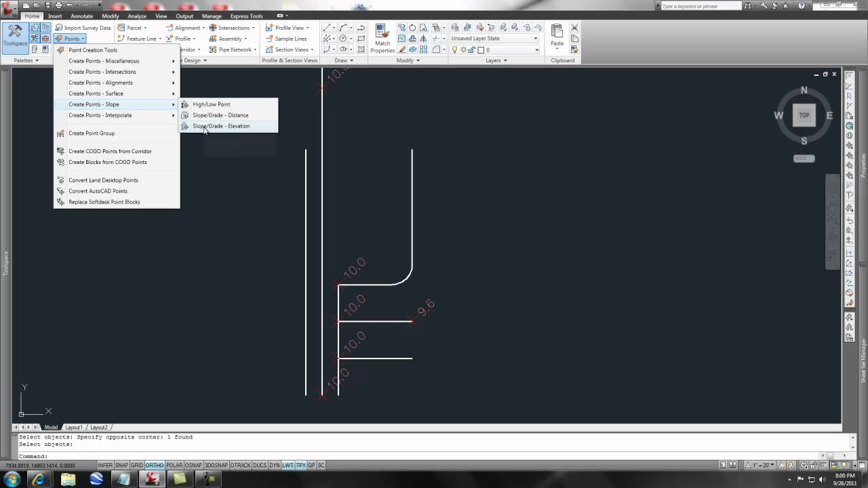Select the Line draw tool
This screenshot has width=868, height=488.
click(x=327, y=28)
